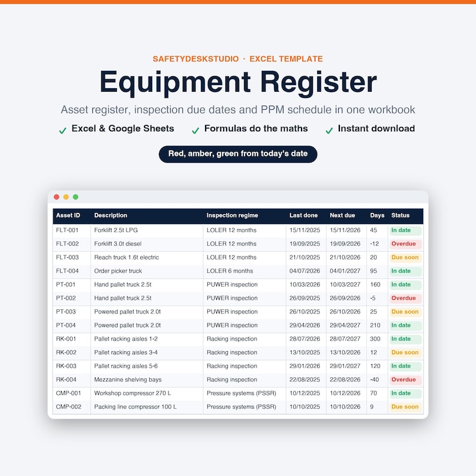This screenshot has height=476, width=476.
Task: Click the Days column header
Action: (377, 215)
